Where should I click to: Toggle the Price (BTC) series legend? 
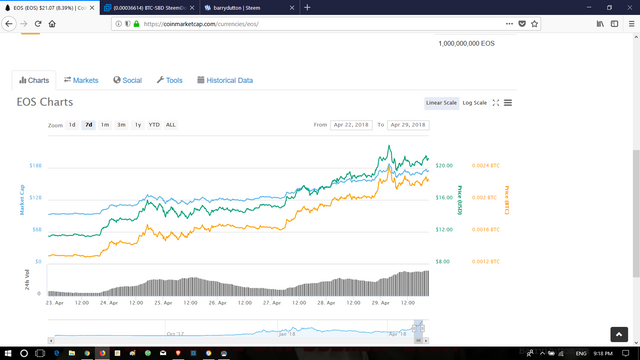(x=507, y=200)
